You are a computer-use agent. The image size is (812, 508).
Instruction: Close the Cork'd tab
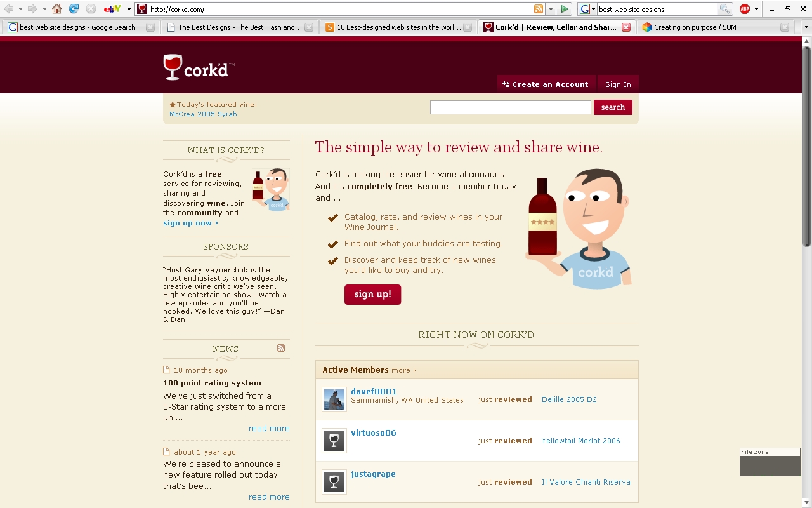(626, 27)
